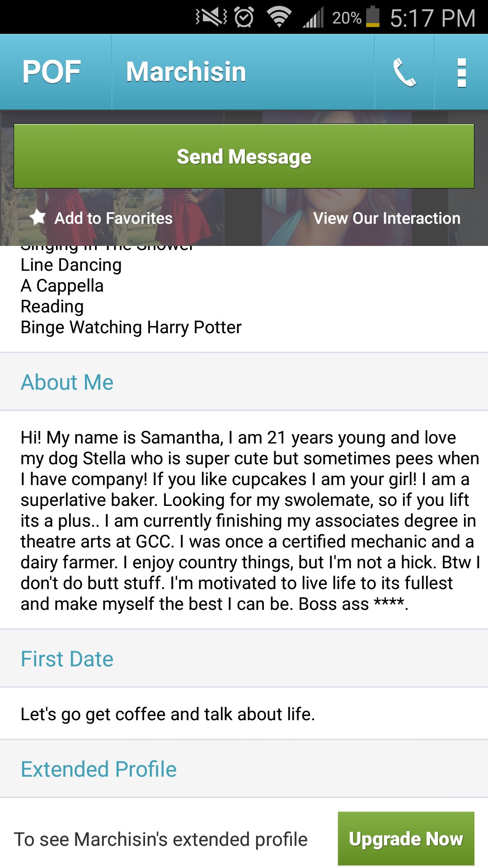Image resolution: width=488 pixels, height=868 pixels.
Task: Select the First Date section header
Action: [x=67, y=659]
